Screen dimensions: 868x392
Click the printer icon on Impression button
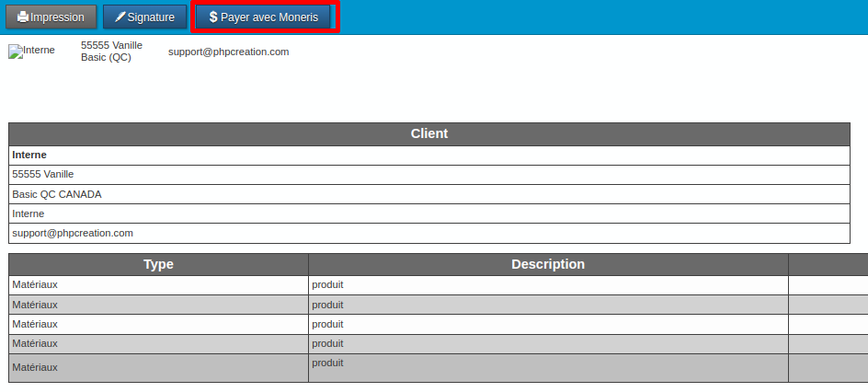point(23,17)
